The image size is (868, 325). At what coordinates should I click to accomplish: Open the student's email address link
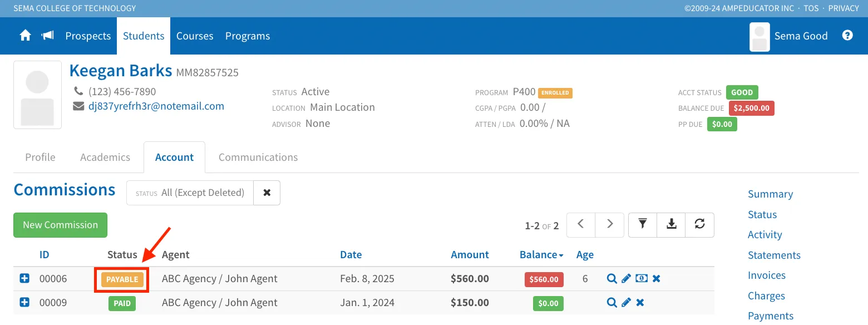156,106
